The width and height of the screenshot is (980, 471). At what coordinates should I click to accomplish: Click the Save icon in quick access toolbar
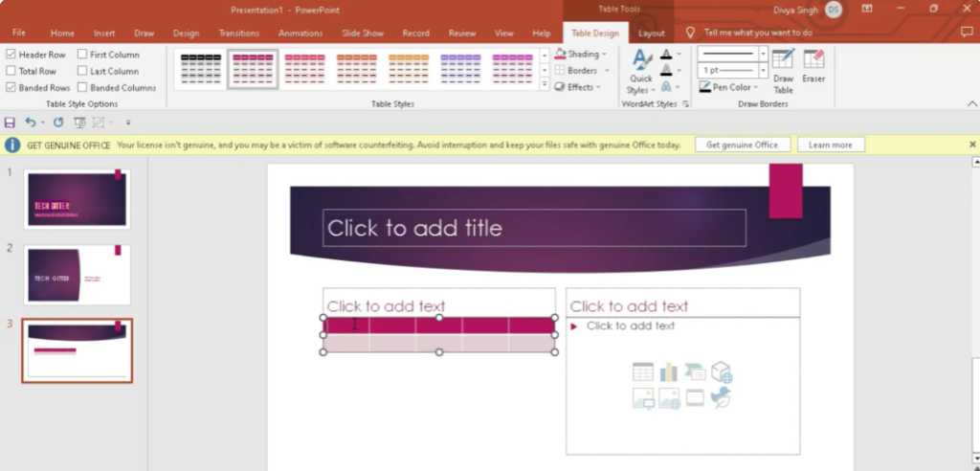(11, 123)
